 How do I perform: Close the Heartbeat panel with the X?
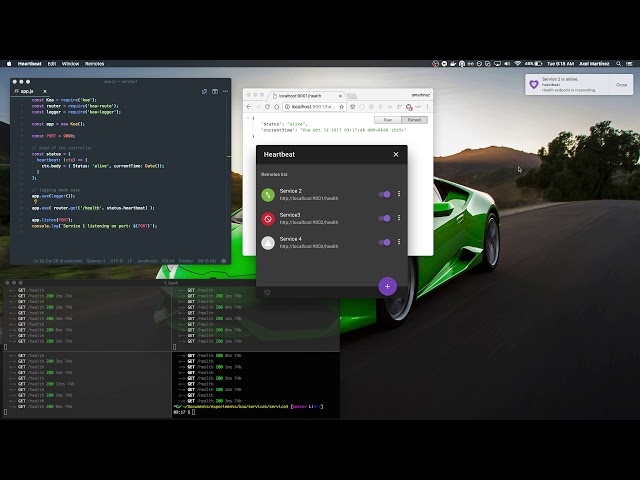[x=396, y=154]
